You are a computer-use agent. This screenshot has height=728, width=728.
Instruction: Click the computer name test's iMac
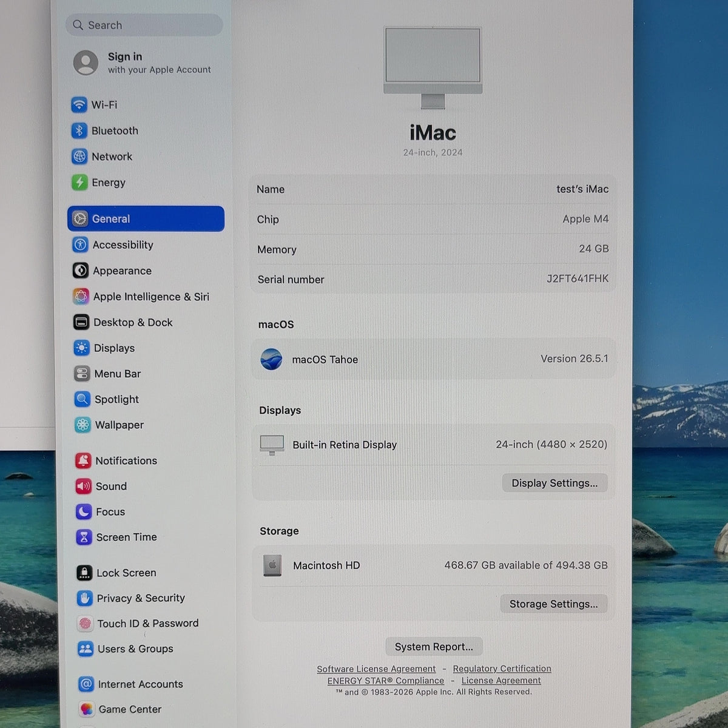pyautogui.click(x=582, y=189)
